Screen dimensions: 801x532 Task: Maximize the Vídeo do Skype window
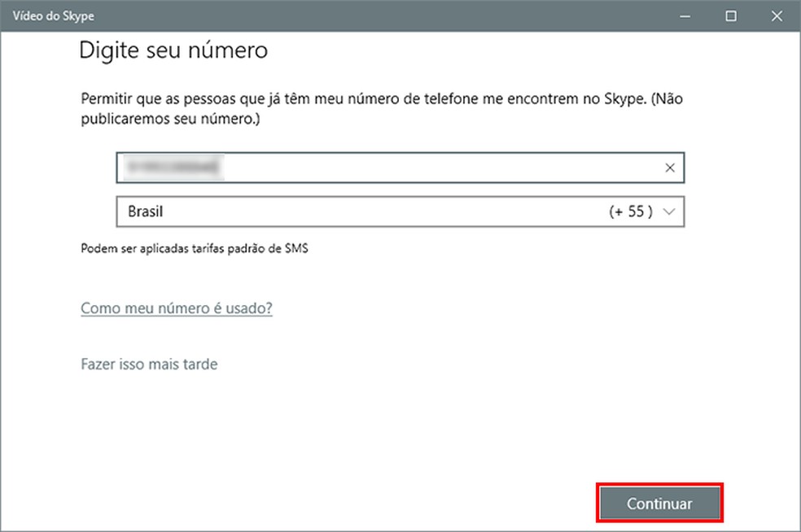coord(731,15)
